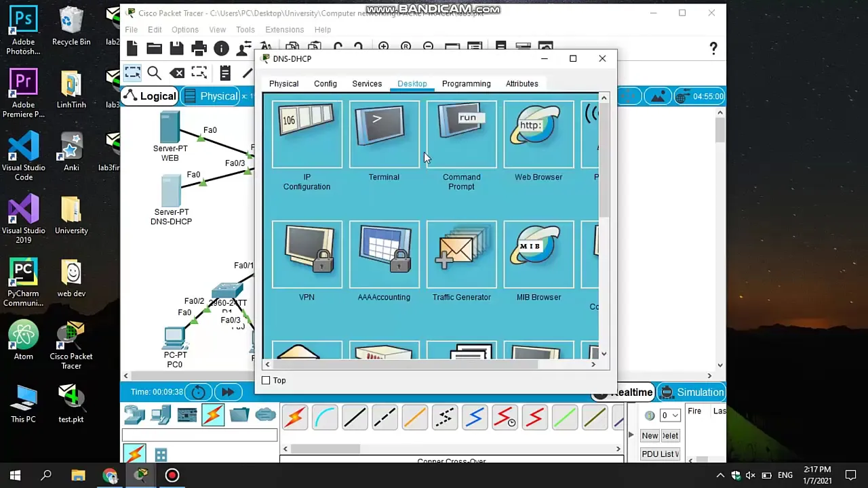Launch the Terminal app icon
Image resolution: width=868 pixels, height=488 pixels.
(384, 134)
